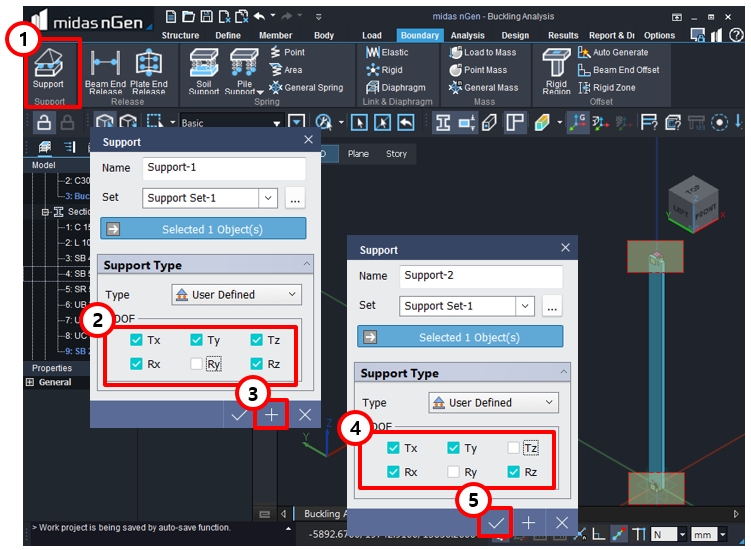Open Set dropdown in Support-2 dialog

click(525, 306)
